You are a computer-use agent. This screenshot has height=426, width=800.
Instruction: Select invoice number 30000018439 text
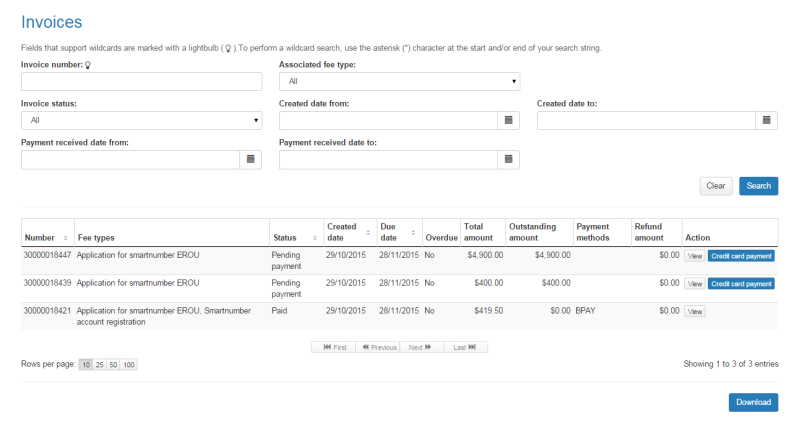click(x=47, y=283)
